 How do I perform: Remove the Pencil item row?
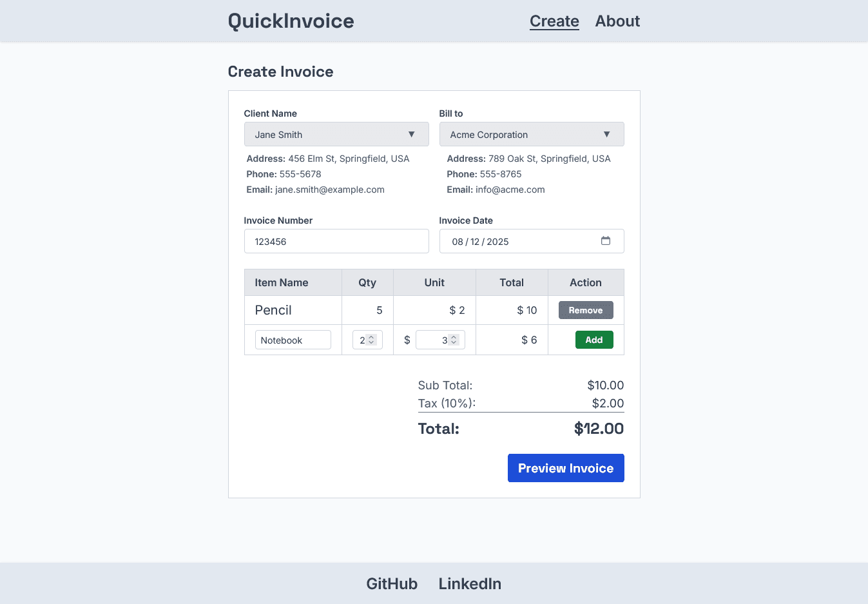pyautogui.click(x=585, y=310)
